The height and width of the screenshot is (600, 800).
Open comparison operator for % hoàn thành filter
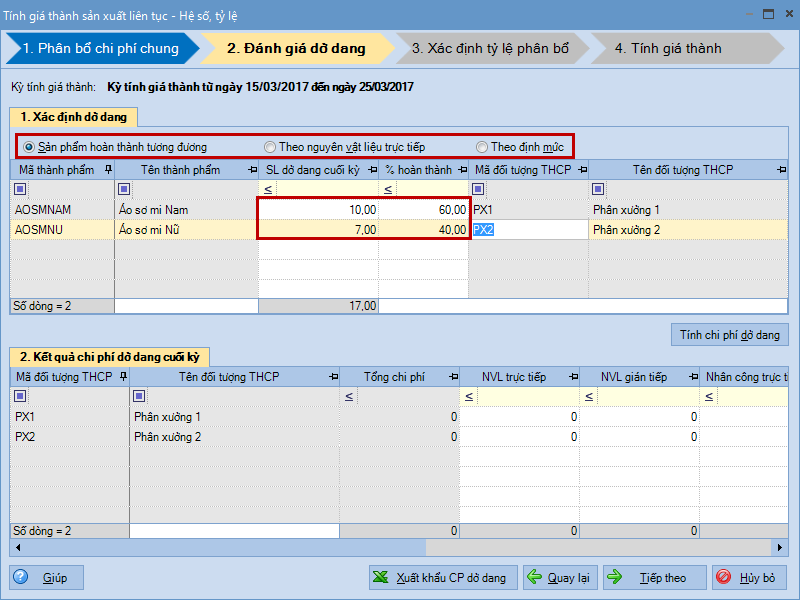point(387,189)
